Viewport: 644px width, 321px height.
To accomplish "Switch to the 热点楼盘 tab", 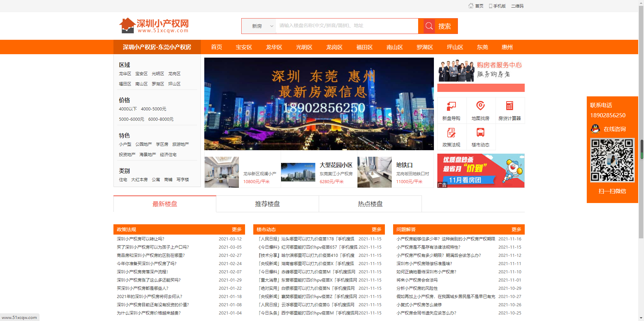I will click(x=370, y=204).
